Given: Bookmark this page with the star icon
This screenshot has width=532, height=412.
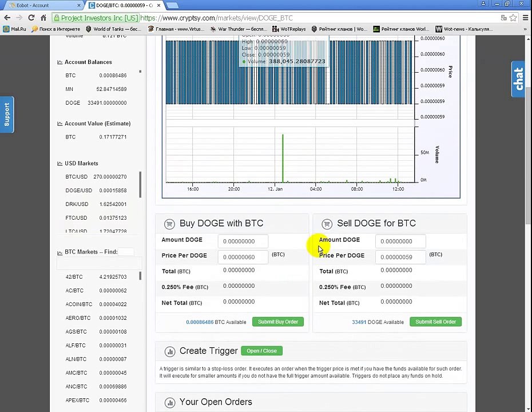Looking at the screenshot, I should (513, 18).
